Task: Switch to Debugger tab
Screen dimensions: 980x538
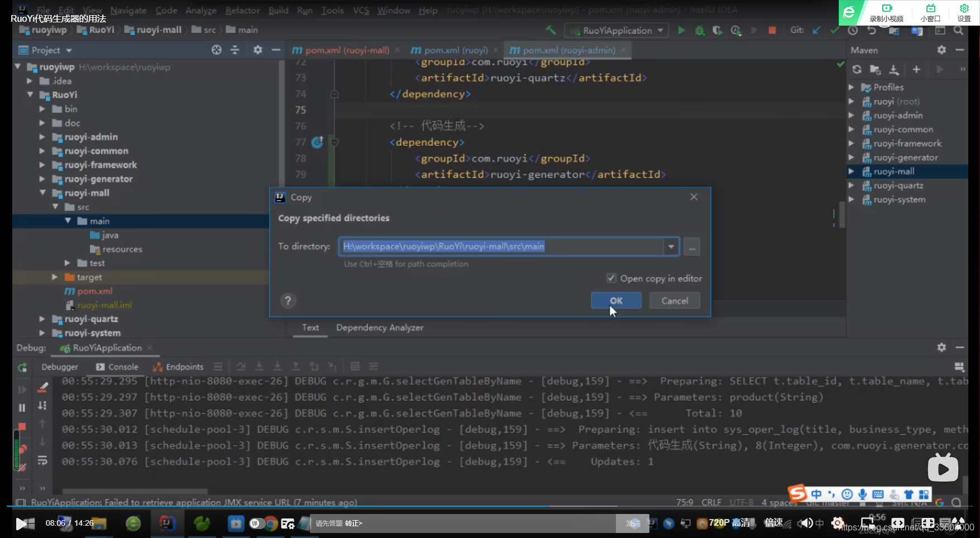Action: pos(60,367)
